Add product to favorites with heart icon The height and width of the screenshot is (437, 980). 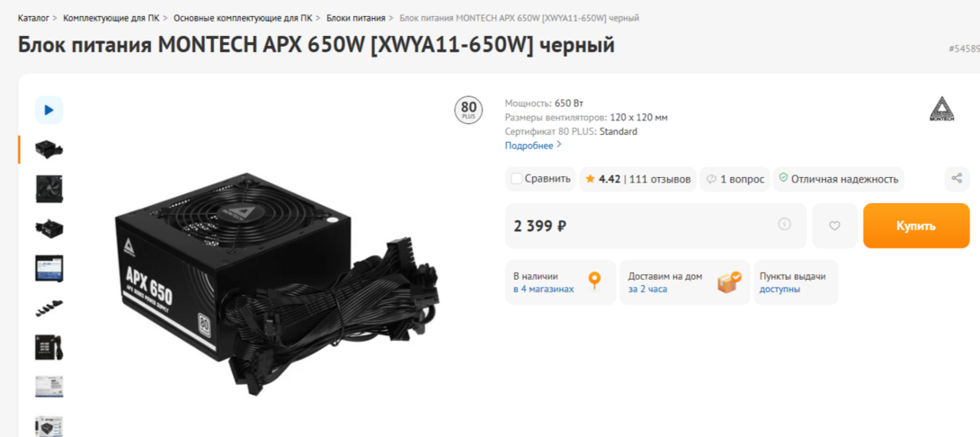click(834, 226)
